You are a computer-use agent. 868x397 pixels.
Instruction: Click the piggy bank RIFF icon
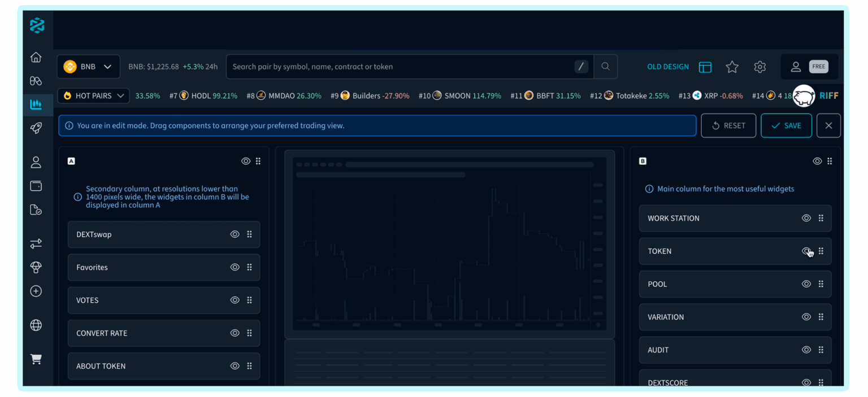(804, 96)
